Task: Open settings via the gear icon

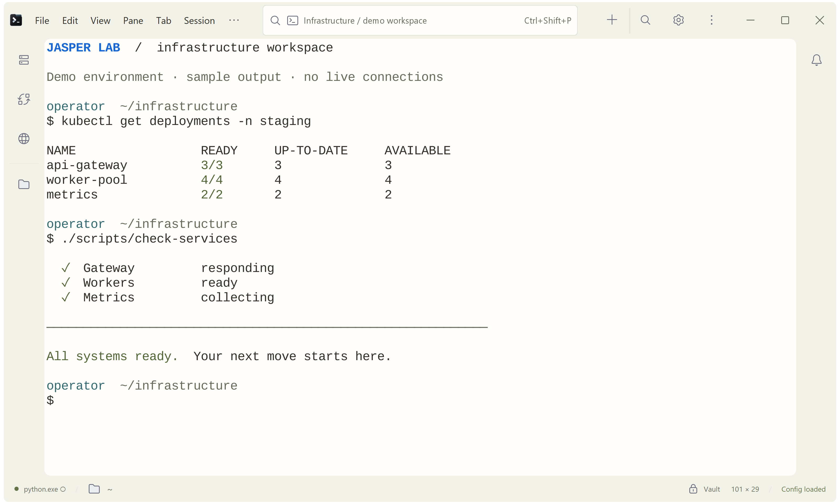Action: tap(678, 20)
